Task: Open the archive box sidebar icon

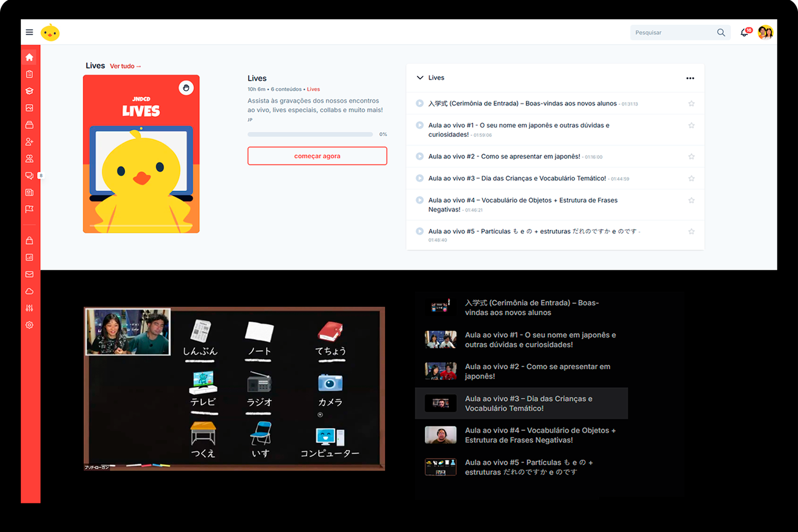Action: (30, 125)
